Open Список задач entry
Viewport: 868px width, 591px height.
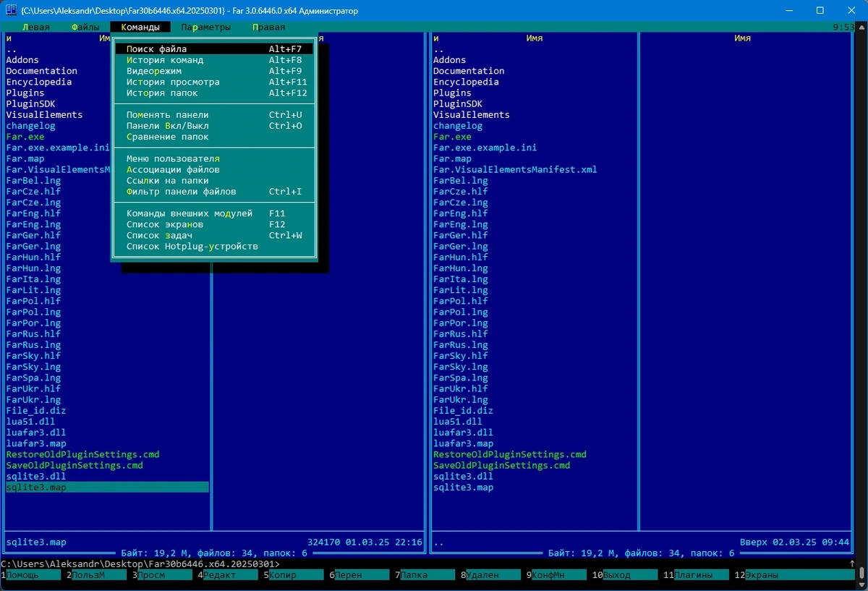(x=214, y=235)
